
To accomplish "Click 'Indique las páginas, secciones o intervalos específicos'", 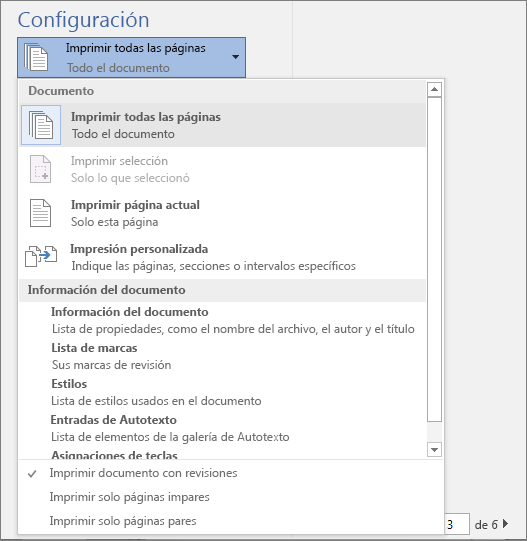I will coord(214,266).
